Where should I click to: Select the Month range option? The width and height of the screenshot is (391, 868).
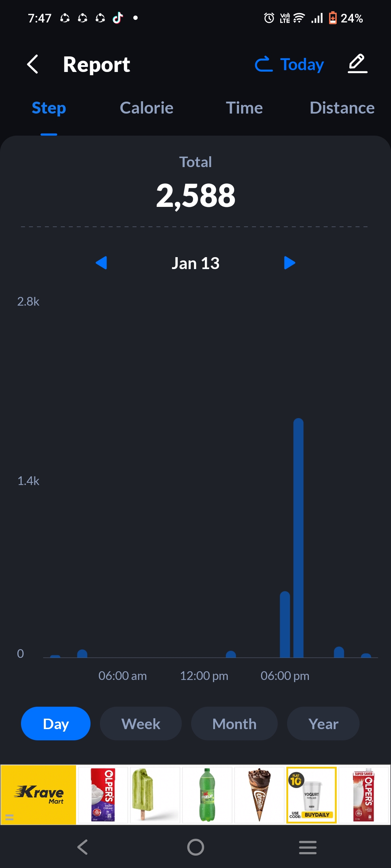click(x=234, y=724)
